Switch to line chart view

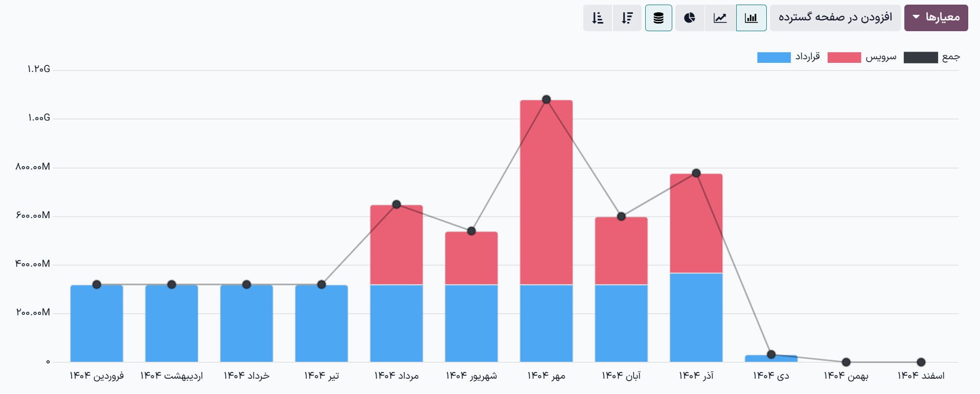point(720,18)
